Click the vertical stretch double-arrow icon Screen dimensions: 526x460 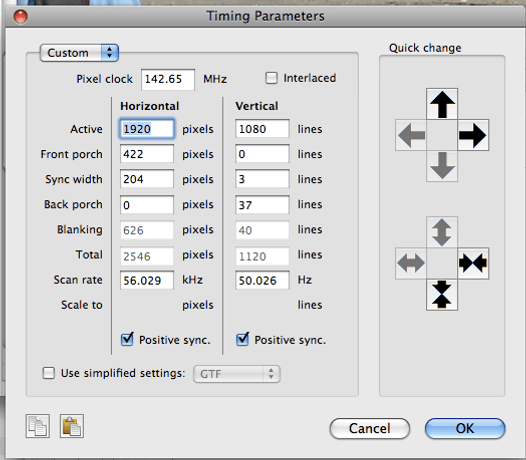[x=442, y=232]
